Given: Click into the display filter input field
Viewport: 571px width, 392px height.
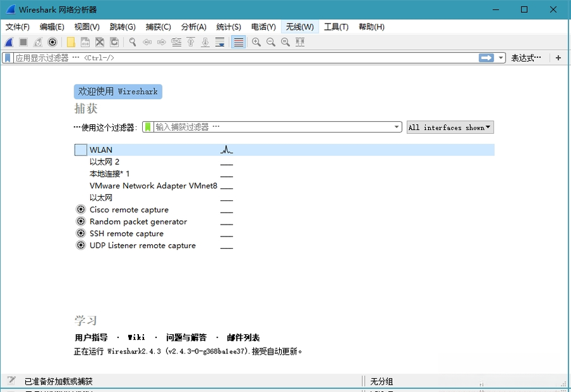Looking at the screenshot, I should (246, 58).
